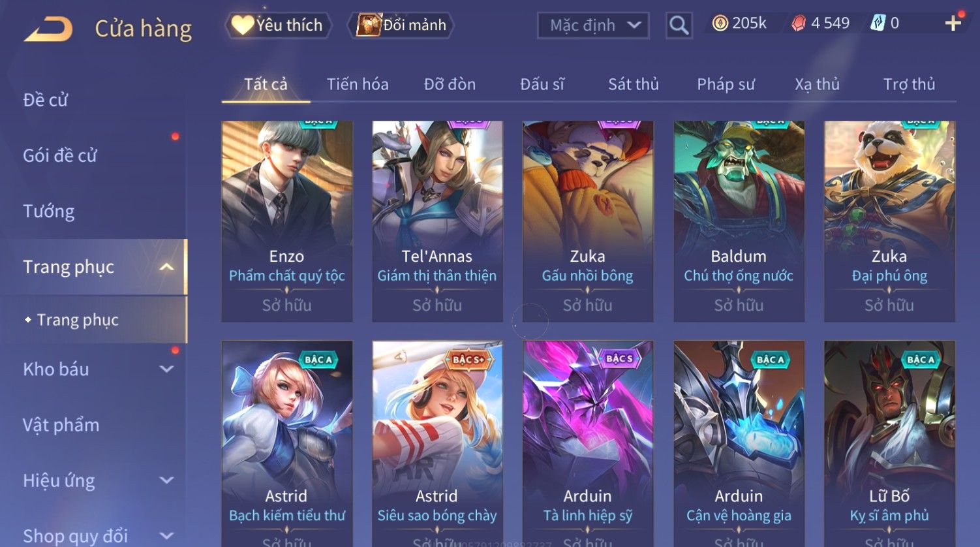Tap the blue voucher icon showing 0
Image resolution: width=980 pixels, height=547 pixels.
click(x=878, y=23)
